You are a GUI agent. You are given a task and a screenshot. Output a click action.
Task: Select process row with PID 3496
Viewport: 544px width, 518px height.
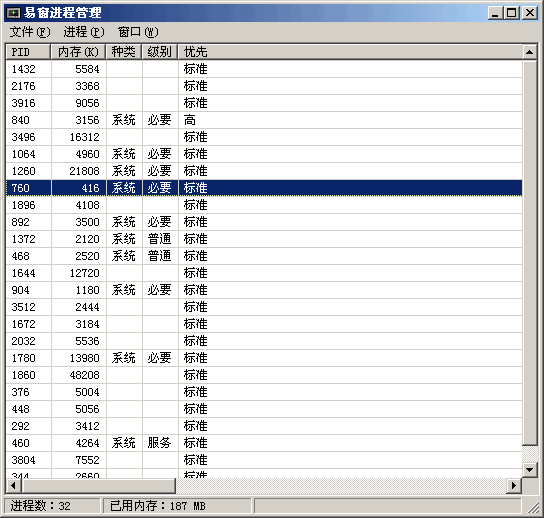[x=264, y=137]
